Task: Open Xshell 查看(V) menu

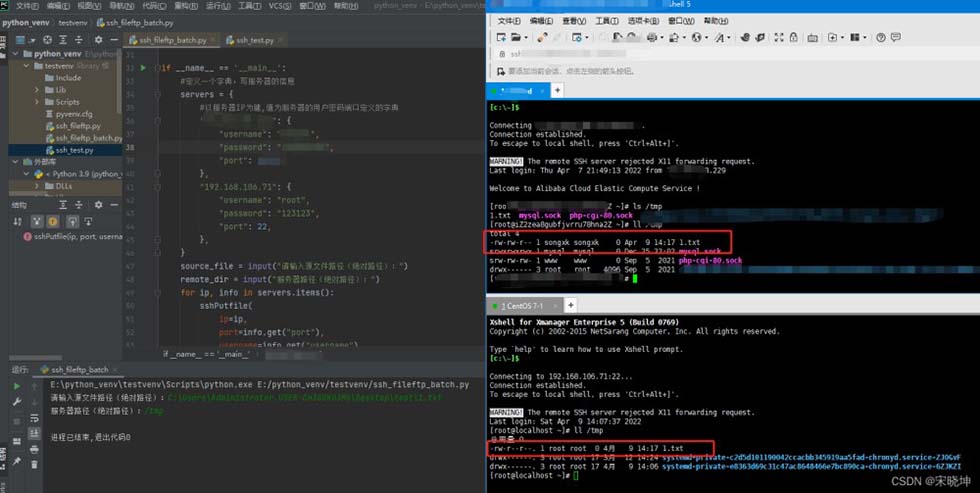Action: [x=574, y=21]
